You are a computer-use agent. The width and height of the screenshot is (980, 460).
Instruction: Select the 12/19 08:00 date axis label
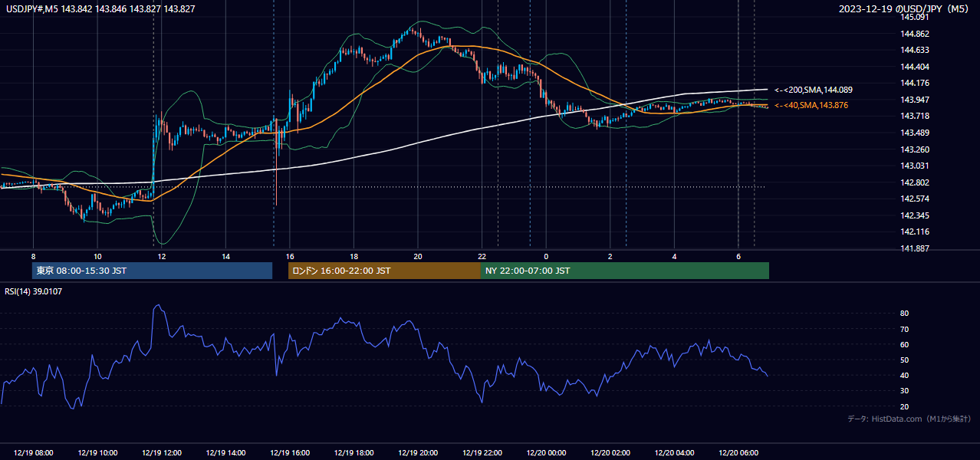coord(33,453)
